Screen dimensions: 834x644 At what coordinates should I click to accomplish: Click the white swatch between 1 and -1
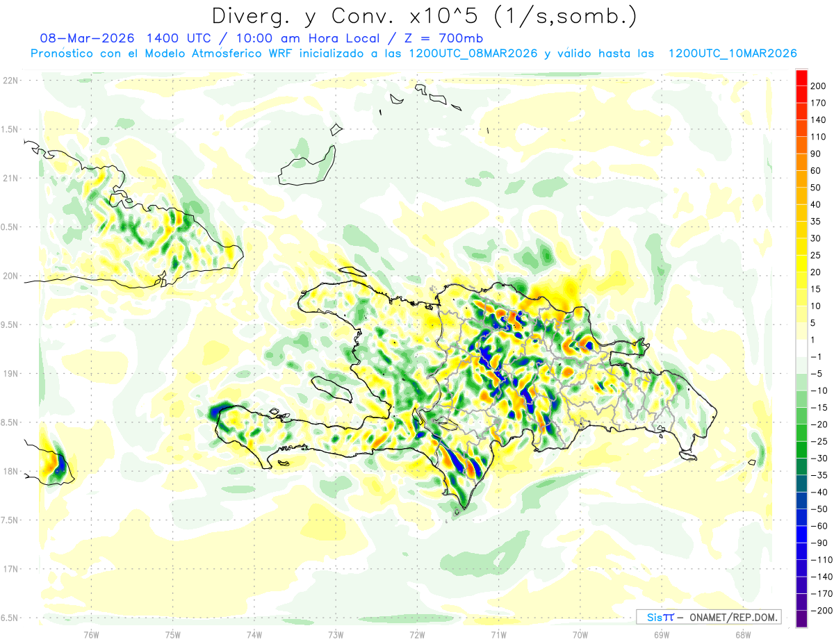[801, 348]
